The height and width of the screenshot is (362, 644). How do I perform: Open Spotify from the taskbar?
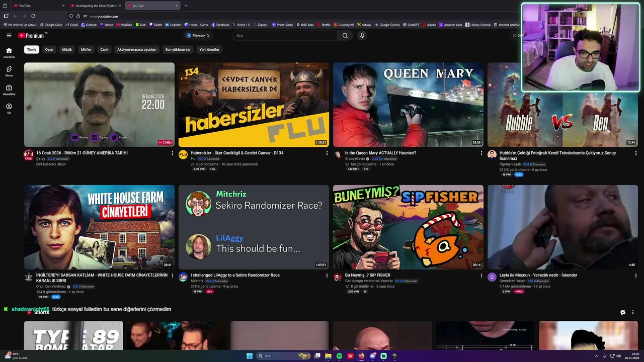[339, 356]
